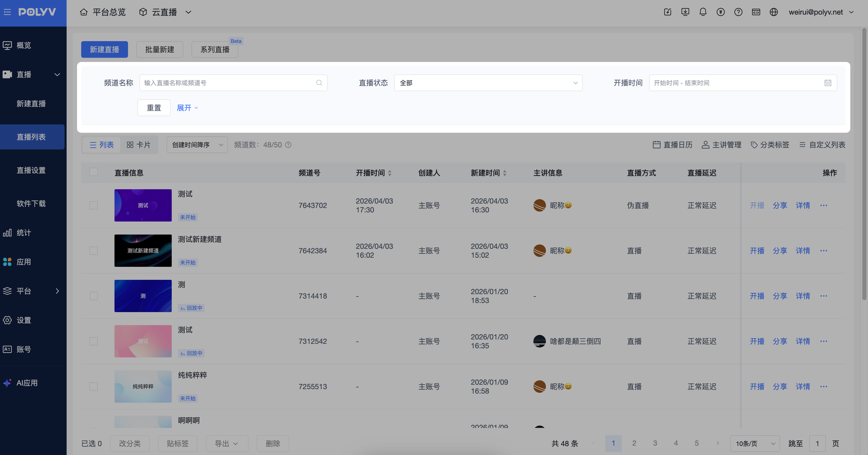Image resolution: width=868 pixels, height=455 pixels.
Task: Collapse the 直播 sidebar section
Action: click(x=57, y=74)
